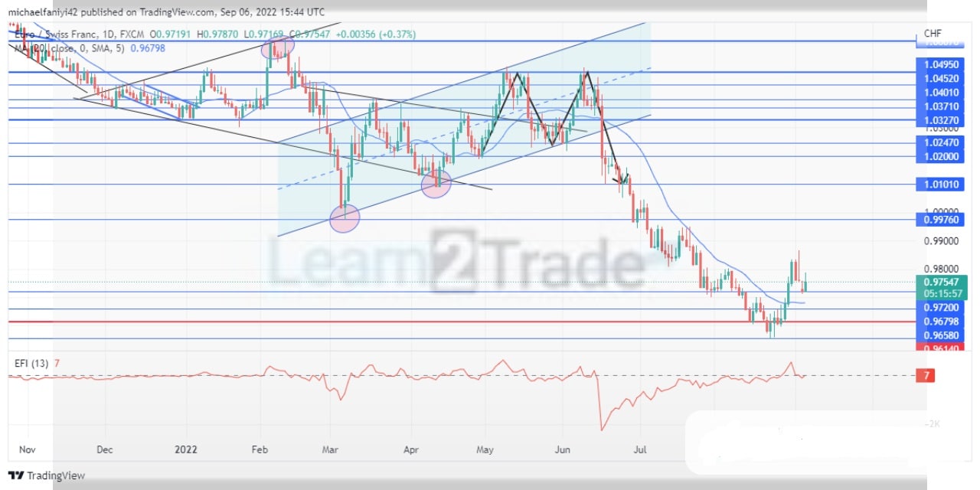Open the CHF currency selector on the price axis
980x490 pixels.
[933, 34]
